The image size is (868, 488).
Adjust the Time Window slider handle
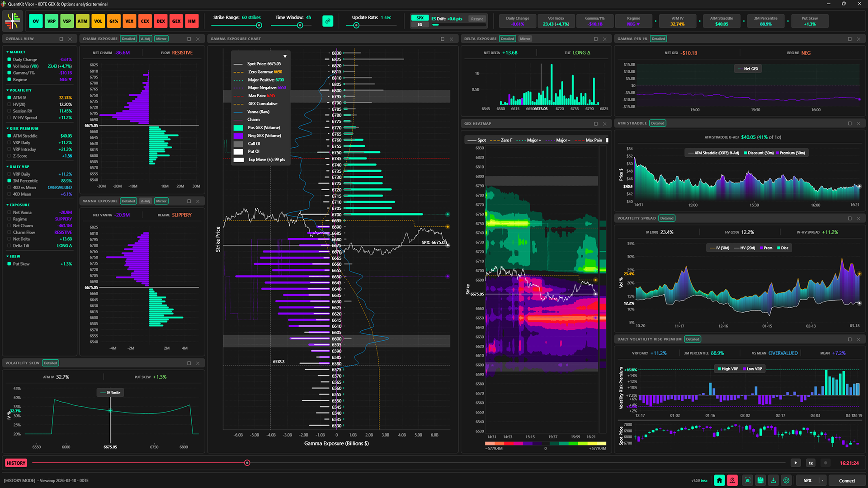300,25
